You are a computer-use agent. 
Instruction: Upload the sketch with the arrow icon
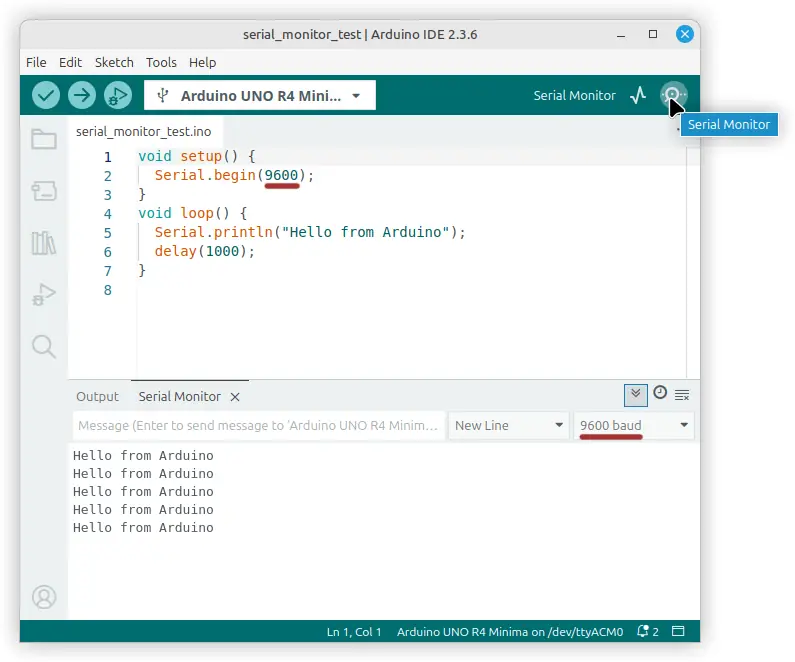pos(82,95)
